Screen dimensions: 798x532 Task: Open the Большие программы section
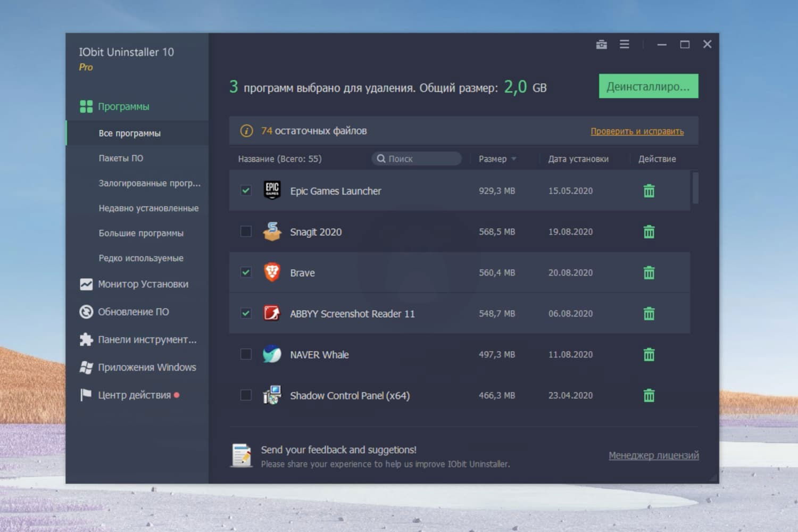141,233
